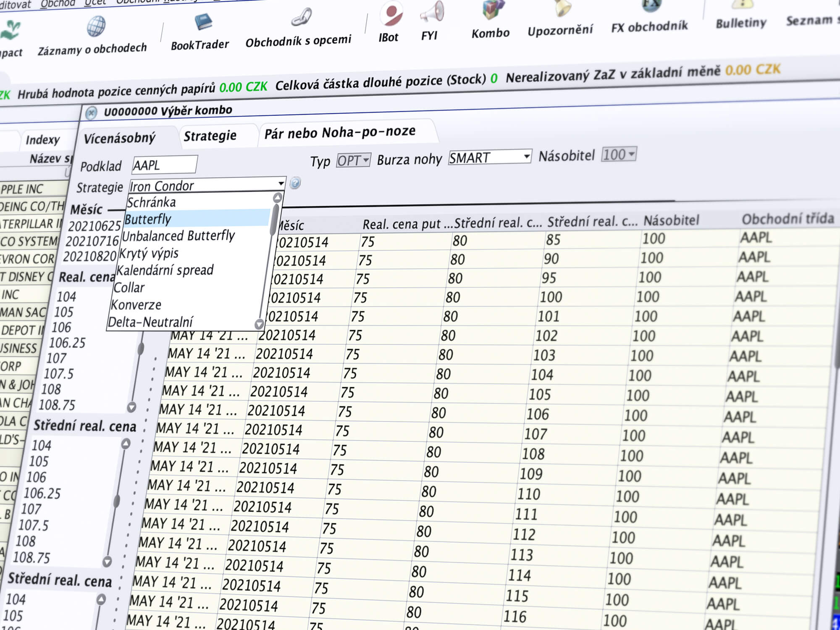Click strategy list scroll up arrow
The height and width of the screenshot is (630, 840).
(x=278, y=198)
